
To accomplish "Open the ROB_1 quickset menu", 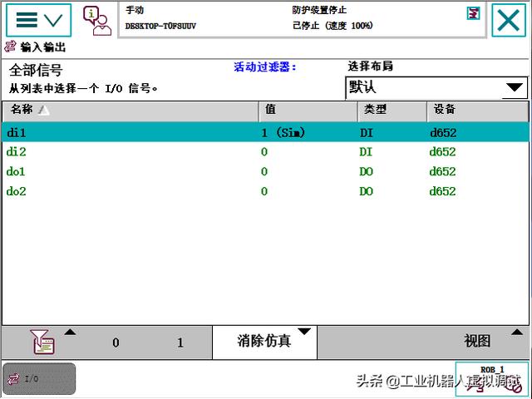I will [x=491, y=379].
